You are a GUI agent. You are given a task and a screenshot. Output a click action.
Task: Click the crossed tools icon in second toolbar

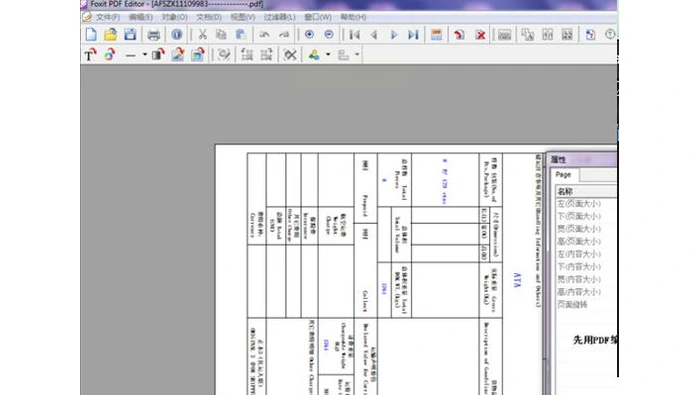coord(290,54)
